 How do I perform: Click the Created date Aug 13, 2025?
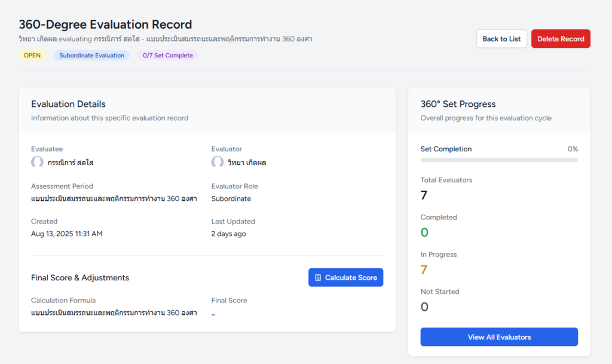(66, 234)
